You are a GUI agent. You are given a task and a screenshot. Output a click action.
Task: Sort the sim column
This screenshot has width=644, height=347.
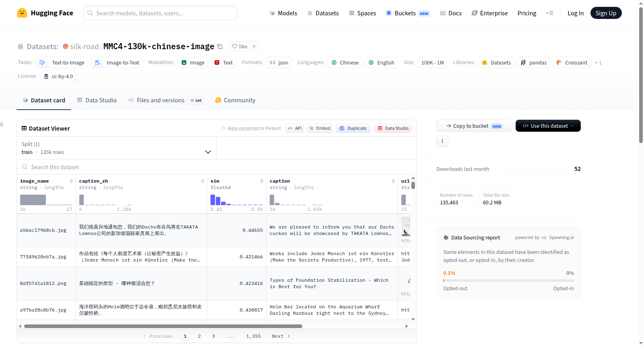tap(262, 181)
